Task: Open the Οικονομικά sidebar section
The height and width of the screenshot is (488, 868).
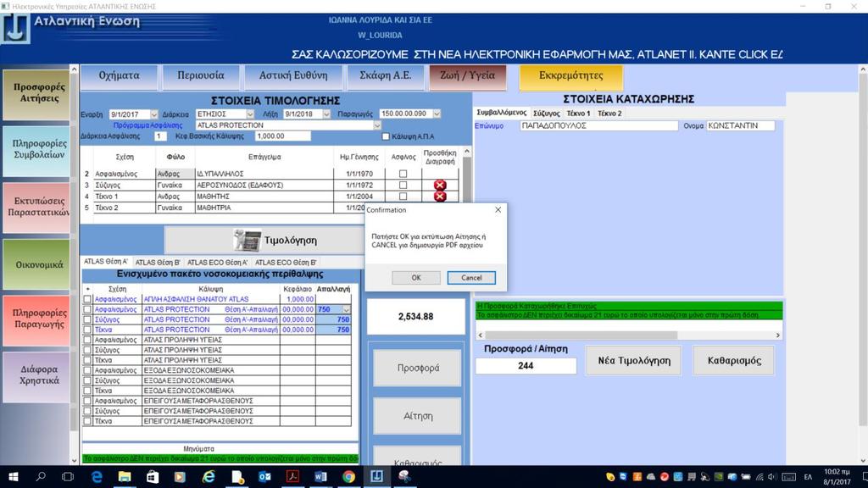Action: (x=36, y=264)
